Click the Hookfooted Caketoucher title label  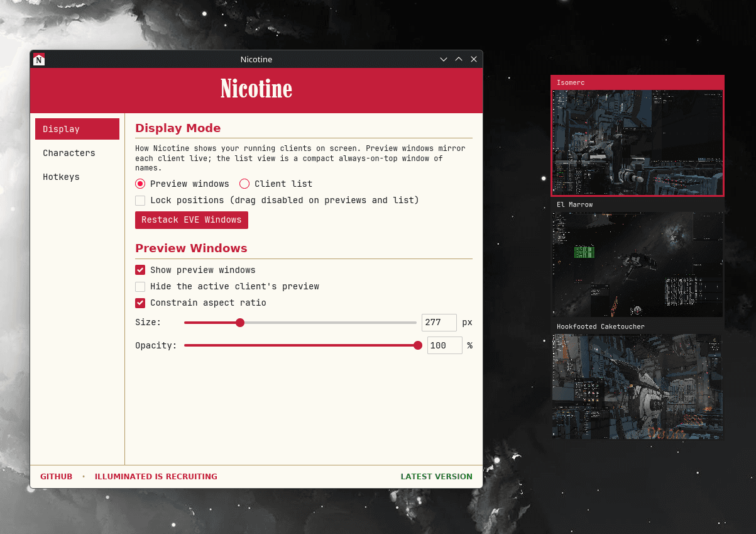tap(600, 326)
